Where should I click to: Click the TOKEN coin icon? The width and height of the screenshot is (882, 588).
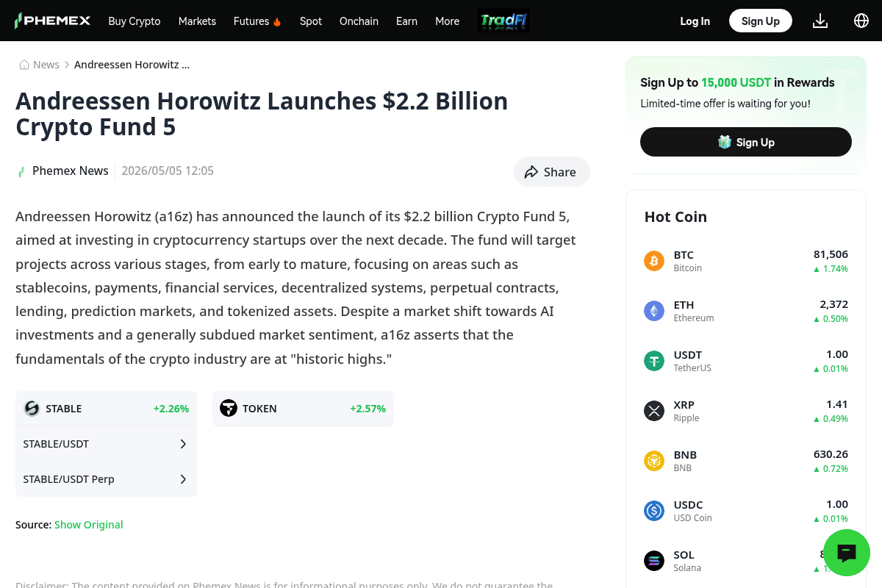click(x=229, y=409)
